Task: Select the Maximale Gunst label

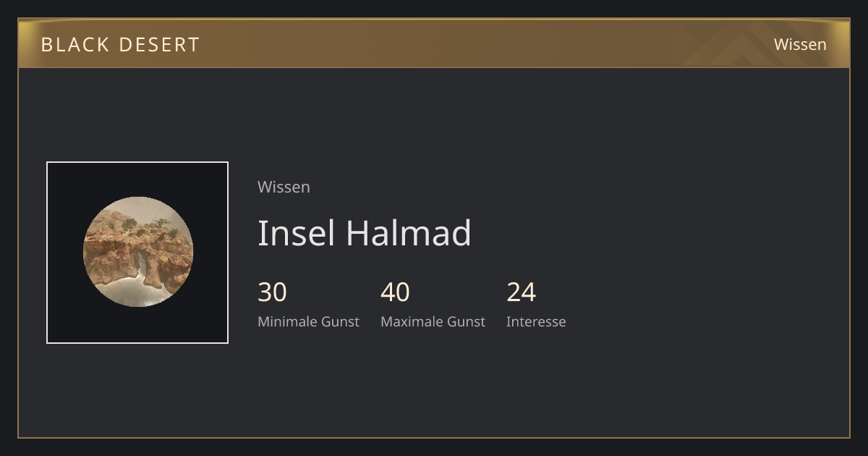Action: point(433,321)
